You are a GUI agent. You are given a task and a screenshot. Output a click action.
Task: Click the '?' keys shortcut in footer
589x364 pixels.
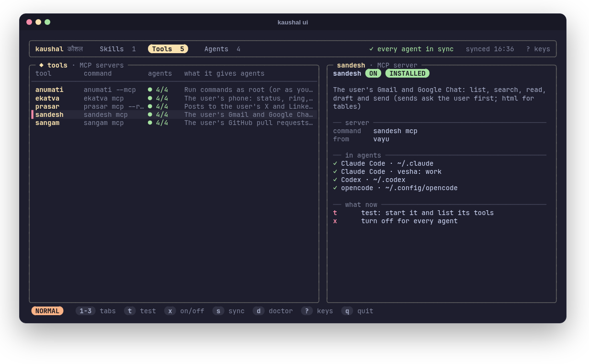click(317, 311)
